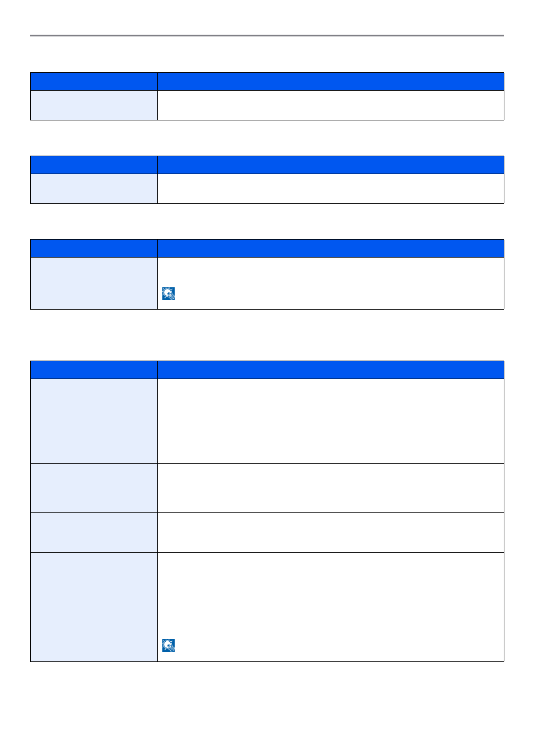Select the third table's wide blue header cell
This screenshot has width=534, height=756.
pyautogui.click(x=331, y=249)
